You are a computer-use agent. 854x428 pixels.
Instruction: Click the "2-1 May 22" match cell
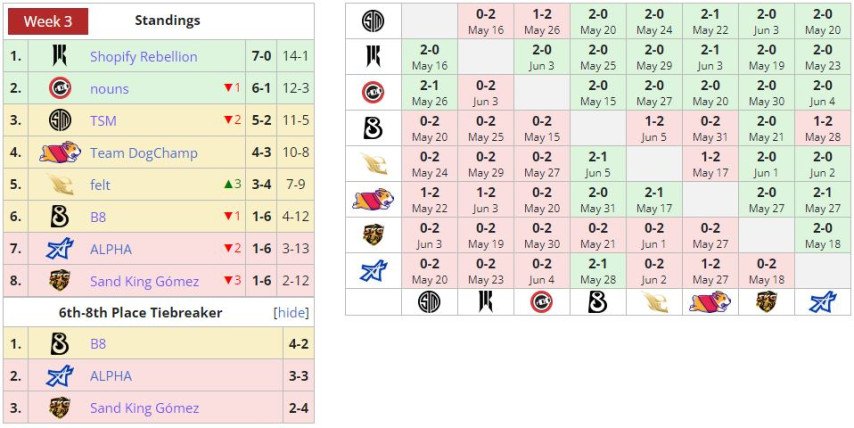pyautogui.click(x=709, y=21)
